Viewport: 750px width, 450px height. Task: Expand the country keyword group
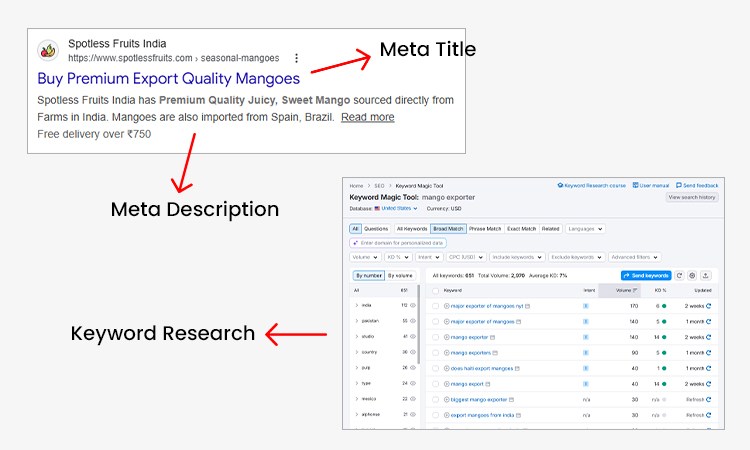coord(356,352)
